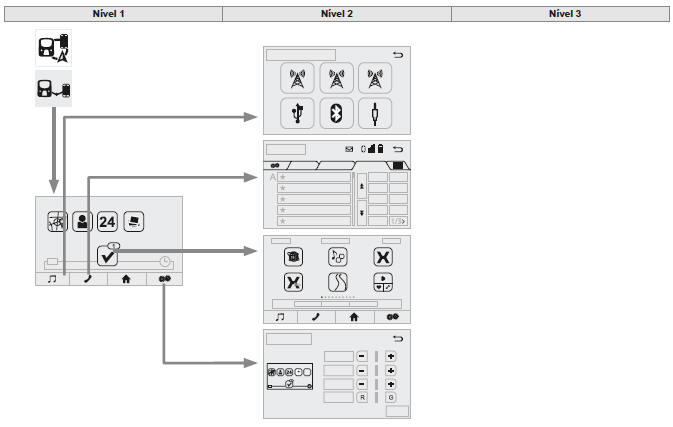The height and width of the screenshot is (427, 673).
Task: Select the USB source icon
Action: pos(295,112)
